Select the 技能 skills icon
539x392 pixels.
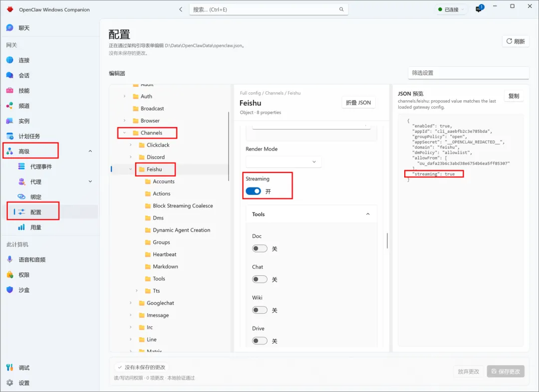pyautogui.click(x=9, y=90)
